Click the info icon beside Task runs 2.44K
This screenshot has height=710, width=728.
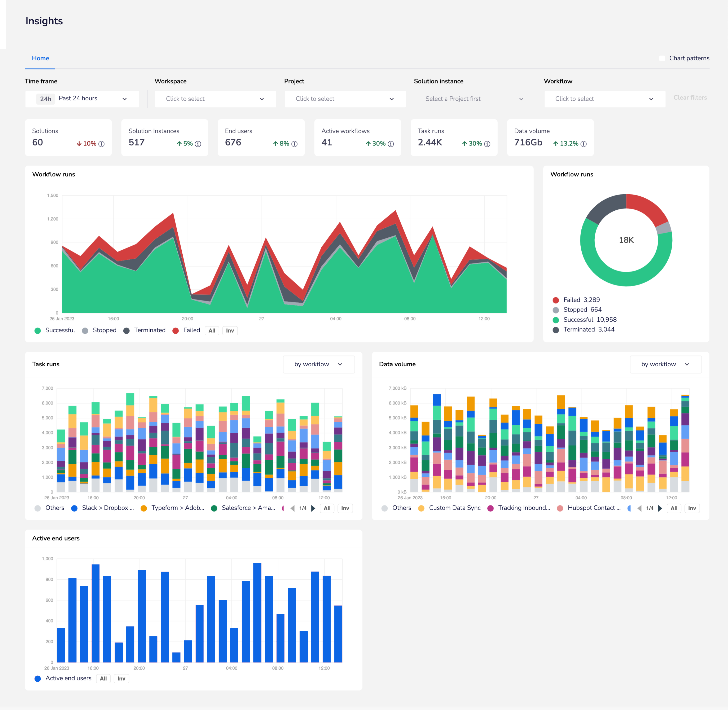click(x=487, y=144)
